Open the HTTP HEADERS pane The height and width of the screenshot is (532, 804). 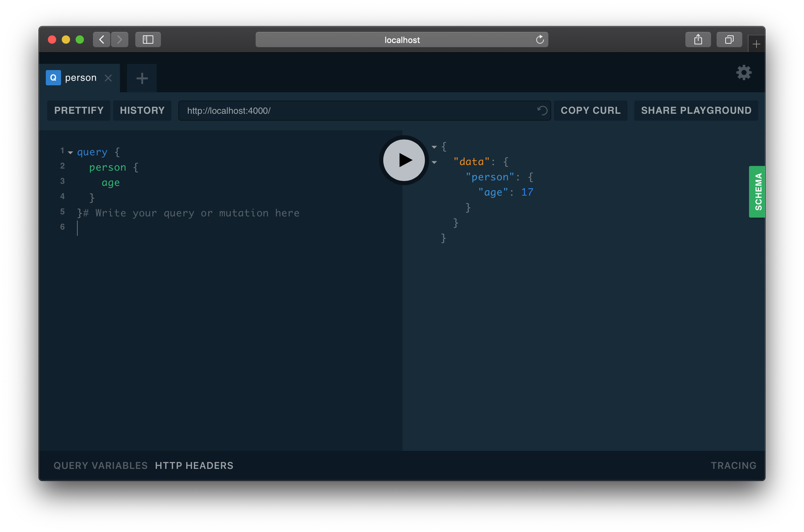pos(194,465)
